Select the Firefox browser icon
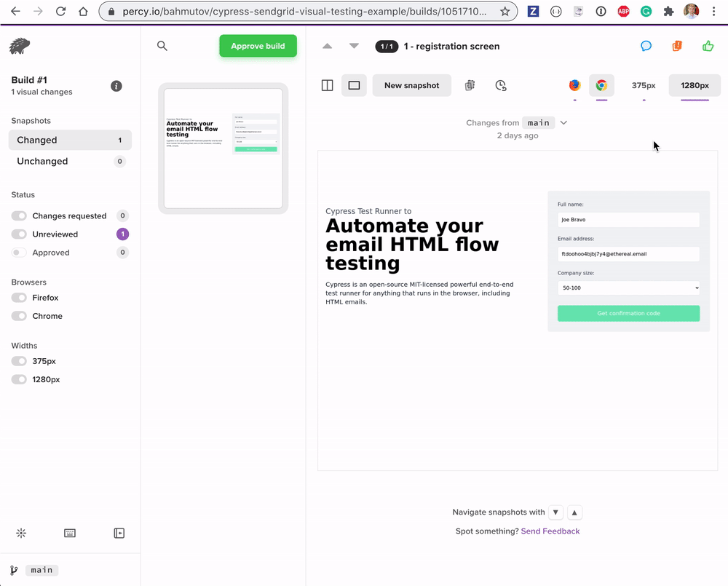Screen dimensions: 728x586 point(575,85)
